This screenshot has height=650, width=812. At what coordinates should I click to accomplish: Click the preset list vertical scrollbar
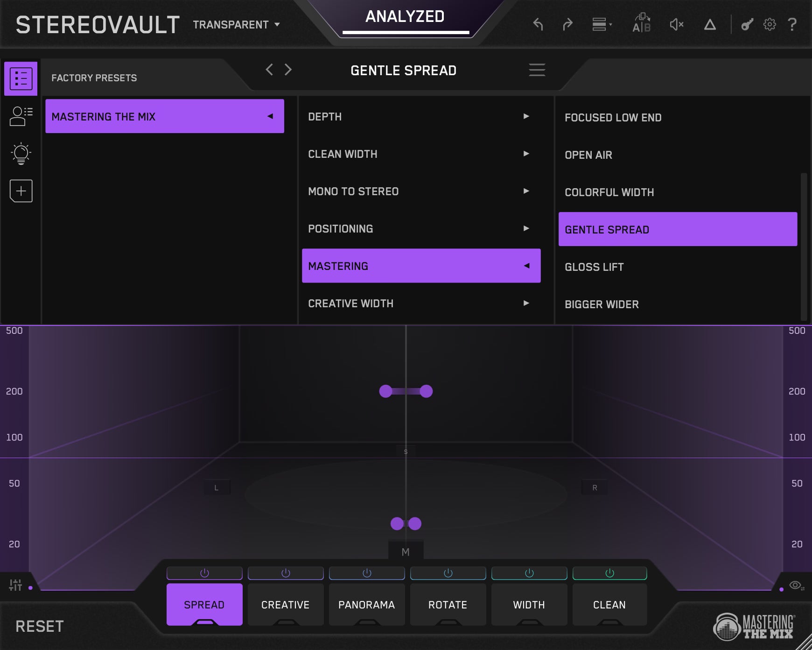click(x=804, y=247)
